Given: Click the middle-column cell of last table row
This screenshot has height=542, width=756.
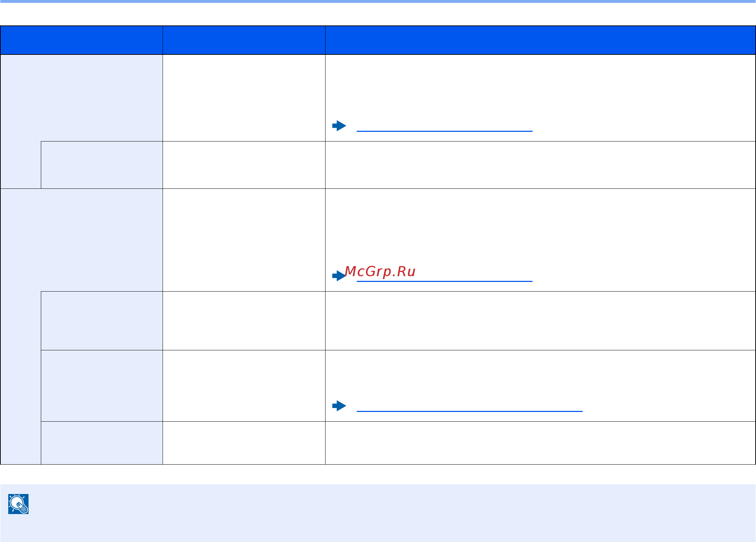Looking at the screenshot, I should point(244,443).
